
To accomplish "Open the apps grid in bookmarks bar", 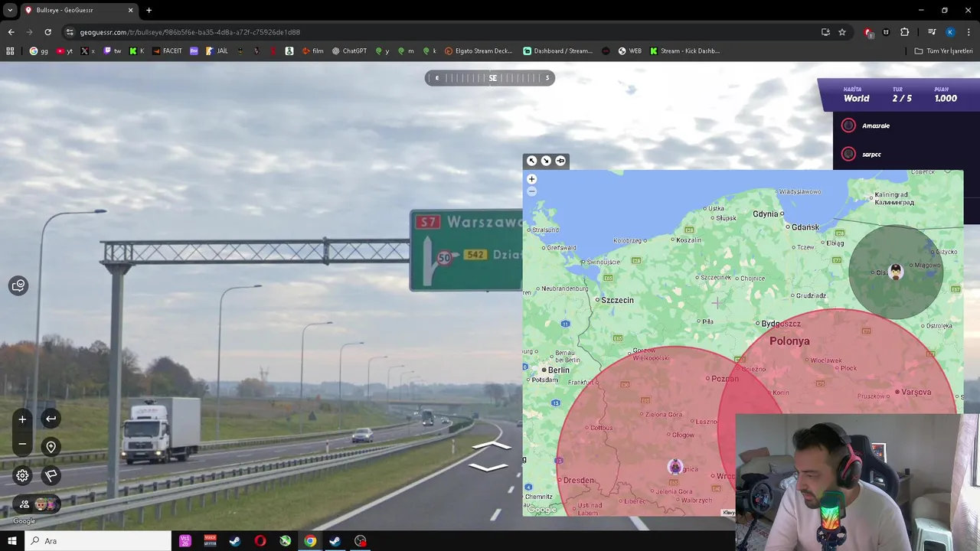I will (x=10, y=51).
